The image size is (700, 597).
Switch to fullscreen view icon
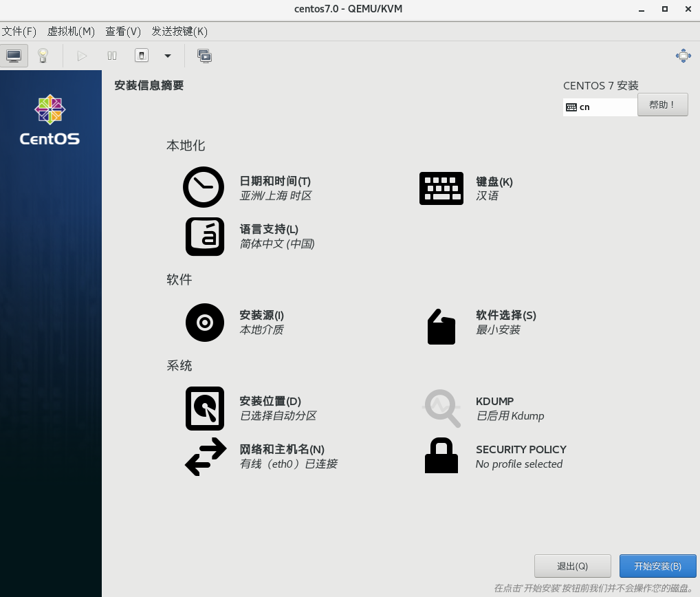(x=683, y=56)
